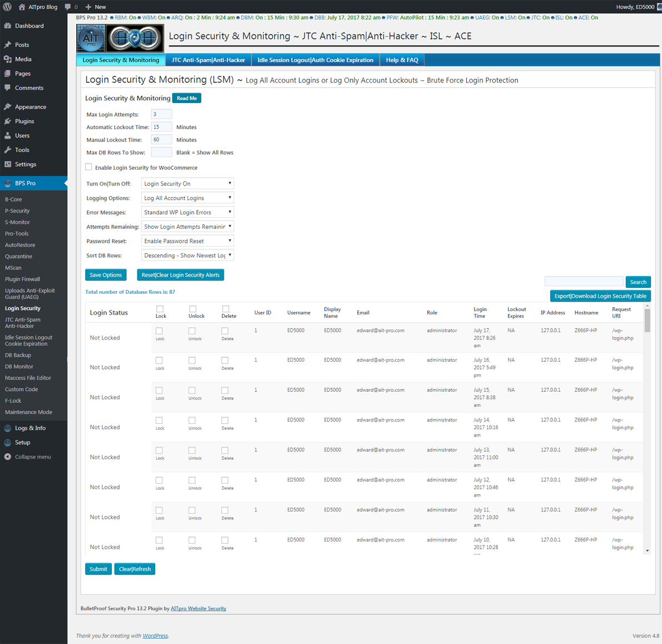This screenshot has width=662, height=644.
Task: Check Lock for July 17 login row
Action: tap(159, 331)
